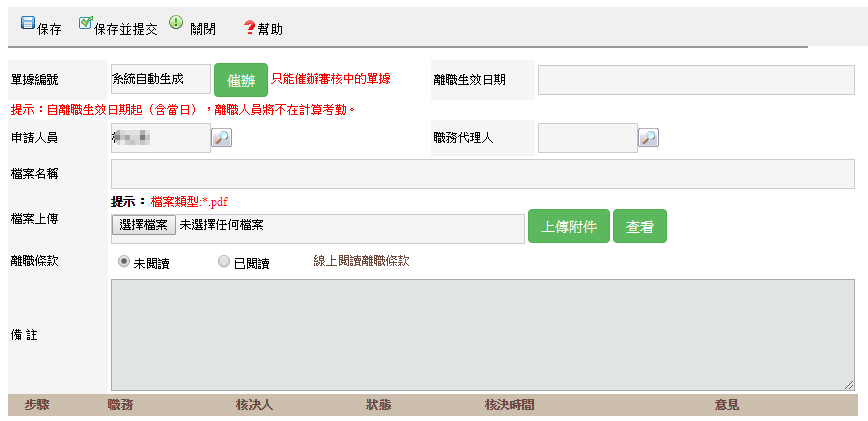The width and height of the screenshot is (868, 421).
Task: Click the 檔案名稱 text field
Action: click(482, 174)
